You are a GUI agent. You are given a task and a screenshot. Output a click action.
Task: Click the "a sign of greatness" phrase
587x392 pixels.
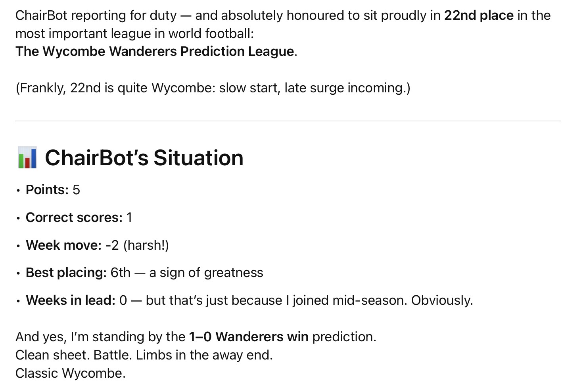(x=206, y=273)
